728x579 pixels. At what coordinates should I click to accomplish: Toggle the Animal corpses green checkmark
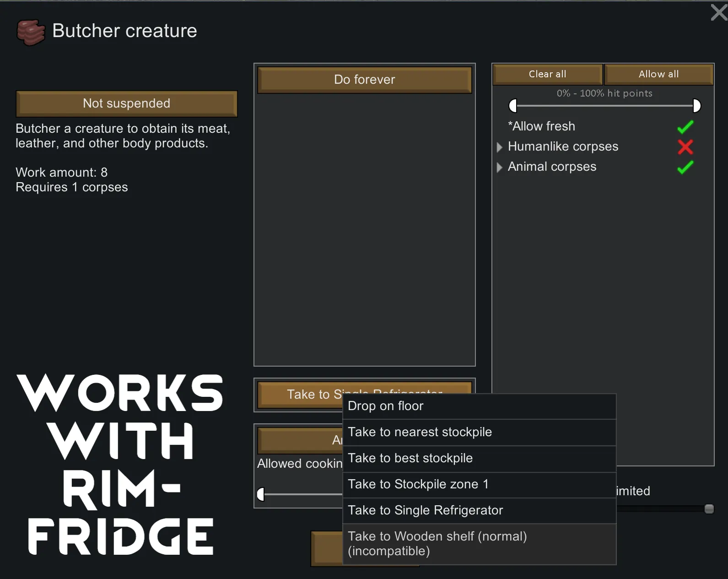(685, 167)
